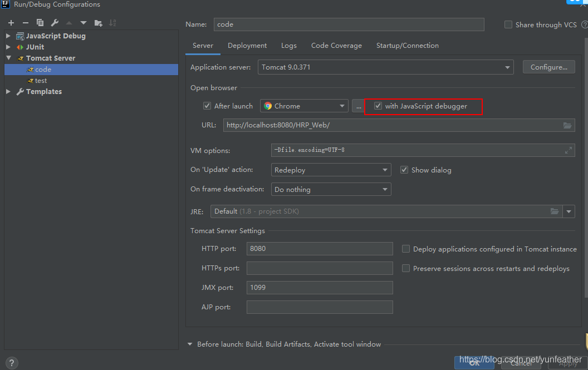The width and height of the screenshot is (588, 370).
Task: Copy the selected configuration
Action: pos(40,23)
